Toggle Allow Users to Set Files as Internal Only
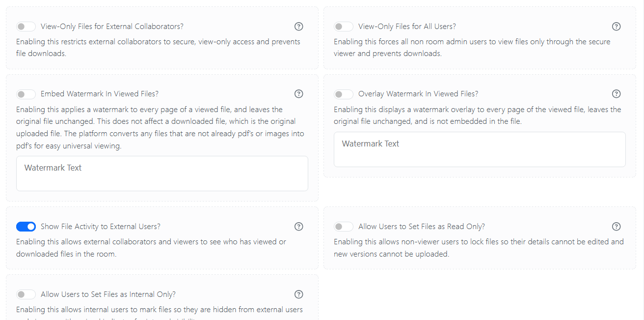The image size is (644, 320). click(x=26, y=294)
